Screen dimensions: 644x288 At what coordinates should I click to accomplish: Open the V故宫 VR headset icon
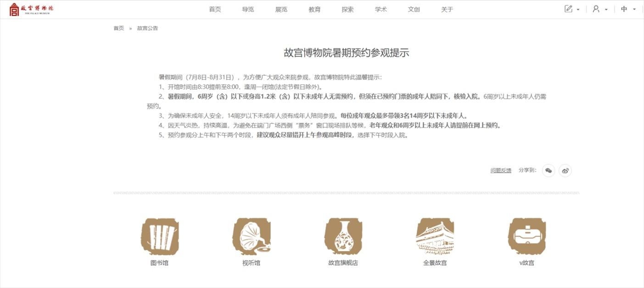point(526,237)
